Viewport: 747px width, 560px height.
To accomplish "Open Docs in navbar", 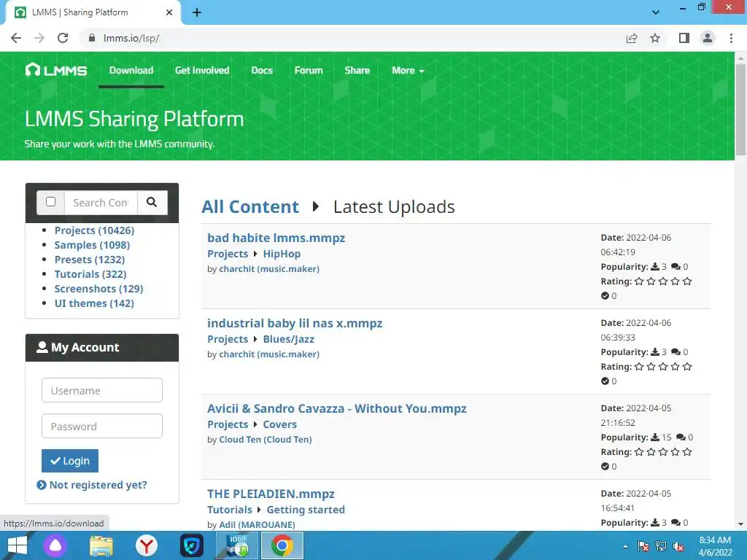I will coord(262,71).
